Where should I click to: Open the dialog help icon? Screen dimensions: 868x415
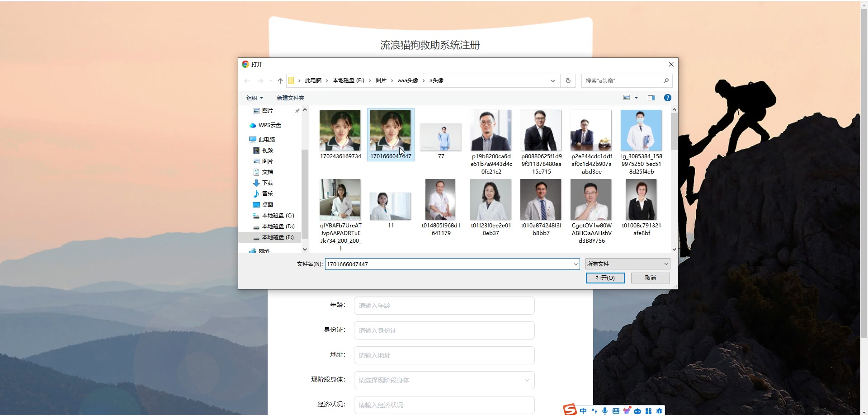point(667,98)
